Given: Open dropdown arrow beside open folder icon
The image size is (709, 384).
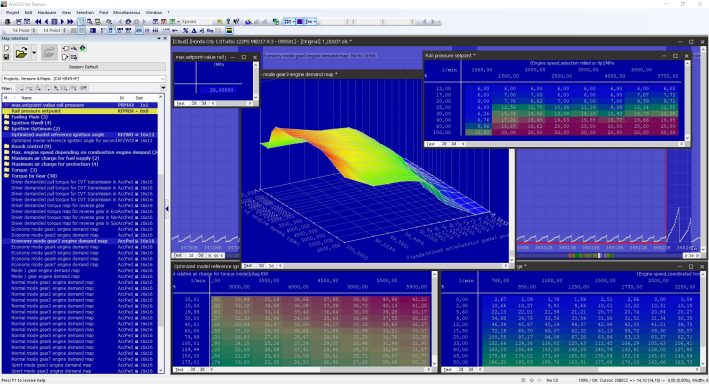Looking at the screenshot, I should [x=34, y=53].
